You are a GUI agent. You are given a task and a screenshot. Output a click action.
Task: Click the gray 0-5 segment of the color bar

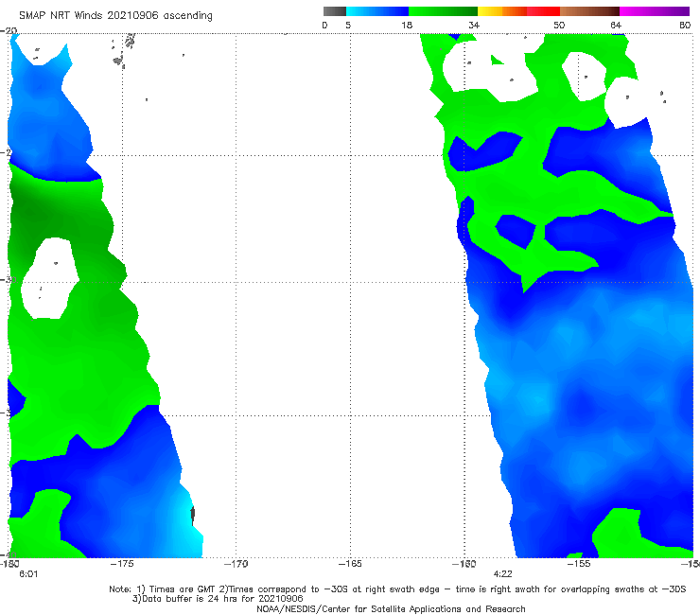click(x=335, y=11)
